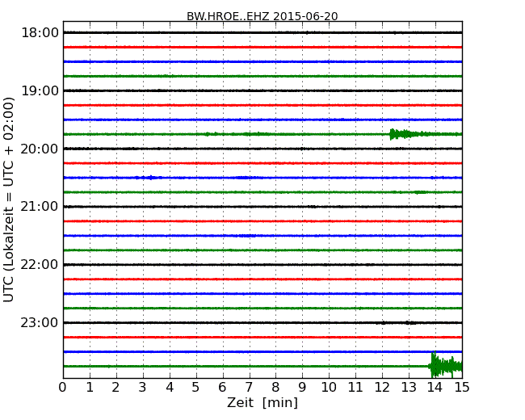Click the large seismic event on the bottom green trace

[445, 365]
